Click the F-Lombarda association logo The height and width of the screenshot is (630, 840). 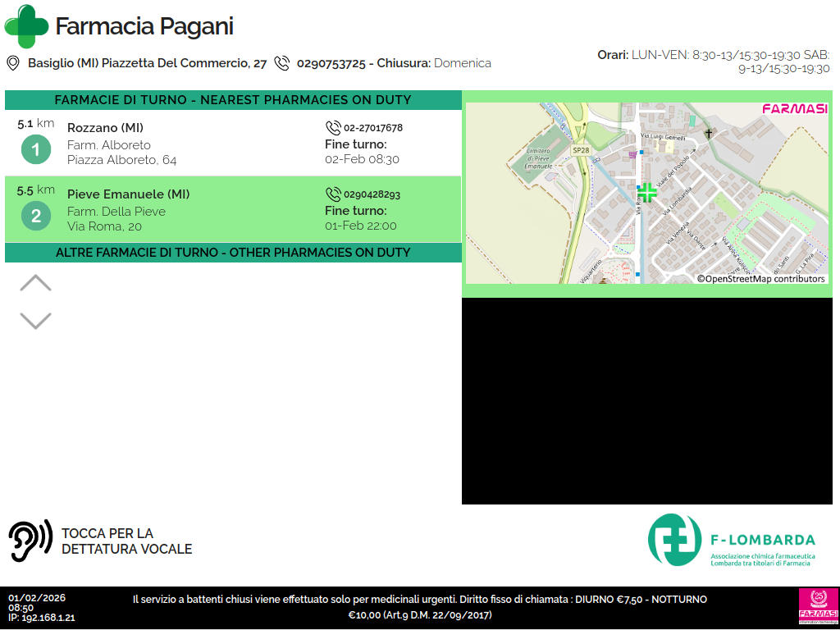pos(731,540)
